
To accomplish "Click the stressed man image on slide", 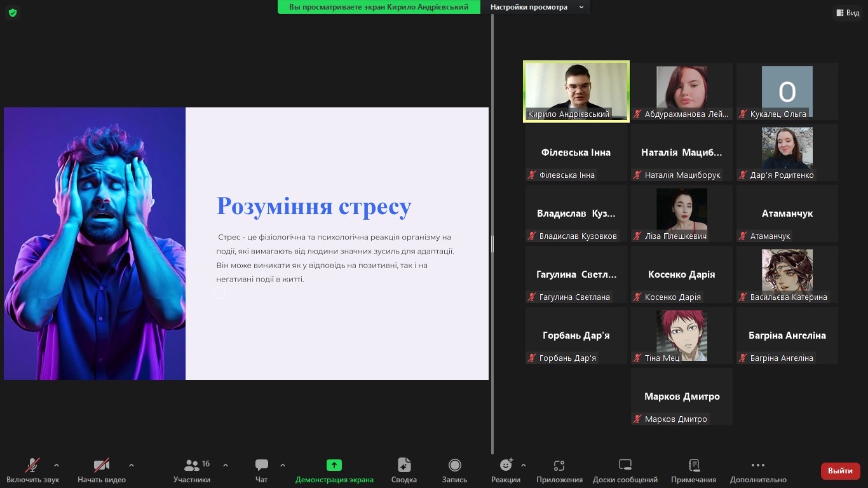I will click(95, 243).
